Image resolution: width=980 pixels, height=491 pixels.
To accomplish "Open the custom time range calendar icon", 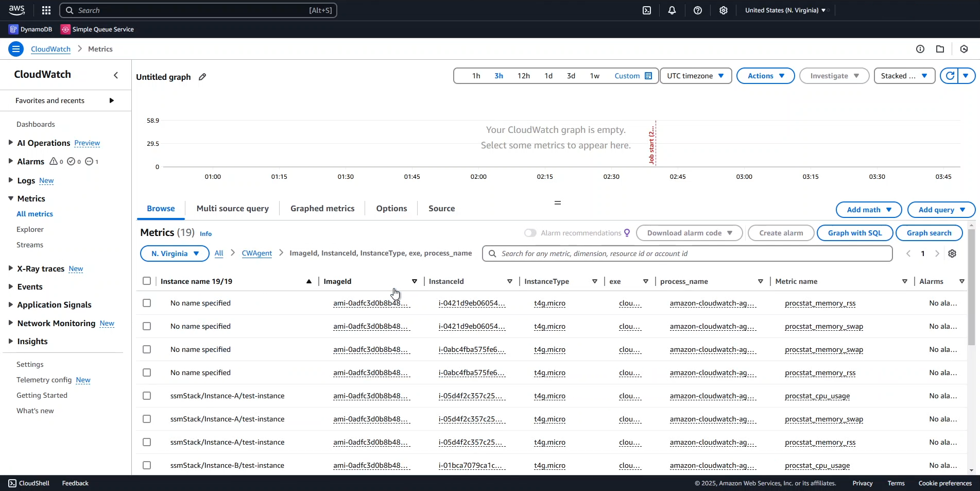I will pyautogui.click(x=648, y=76).
